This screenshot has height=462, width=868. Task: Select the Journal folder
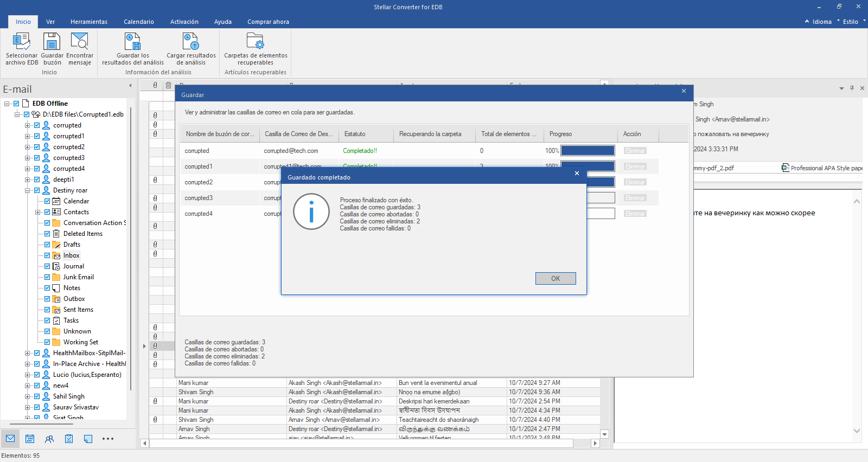click(x=74, y=266)
